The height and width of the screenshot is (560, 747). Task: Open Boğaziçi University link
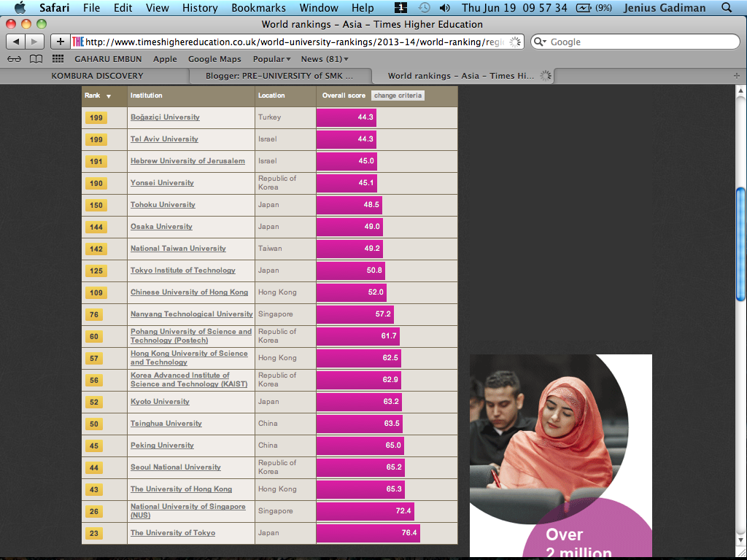pyautogui.click(x=165, y=117)
